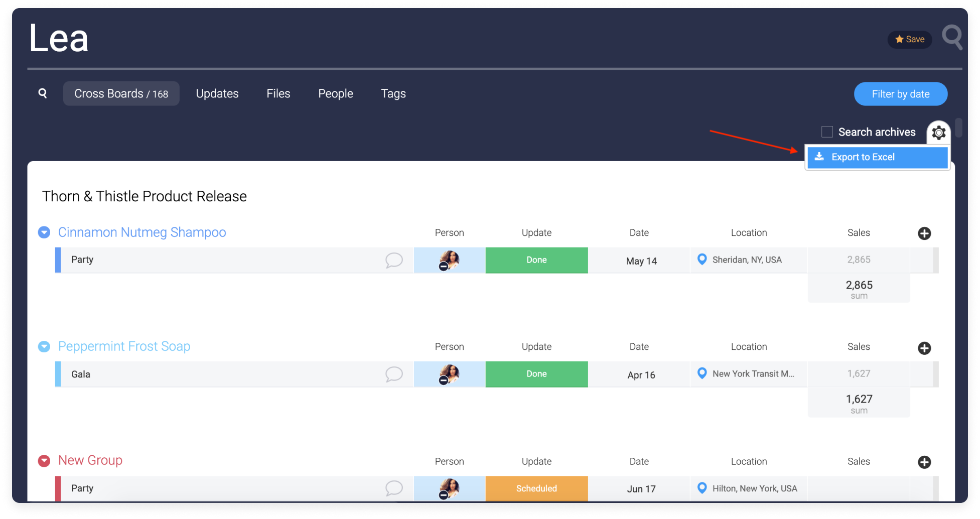Click the orange Scheduled status cell
980x519 pixels.
(536, 488)
